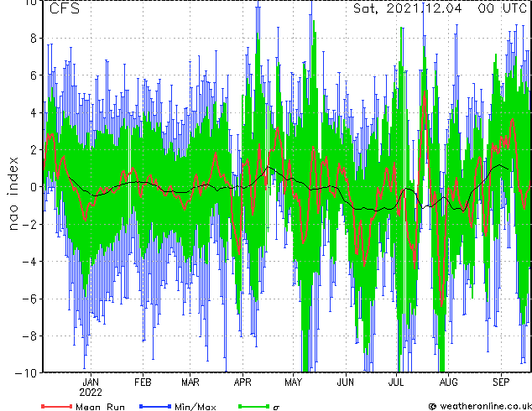
Task: Click the SEP month label
Action: click(501, 382)
